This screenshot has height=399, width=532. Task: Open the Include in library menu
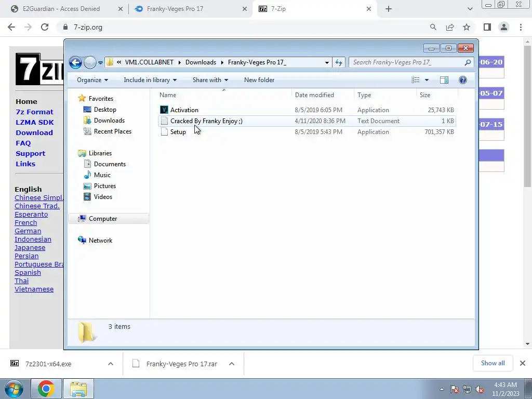(x=150, y=80)
